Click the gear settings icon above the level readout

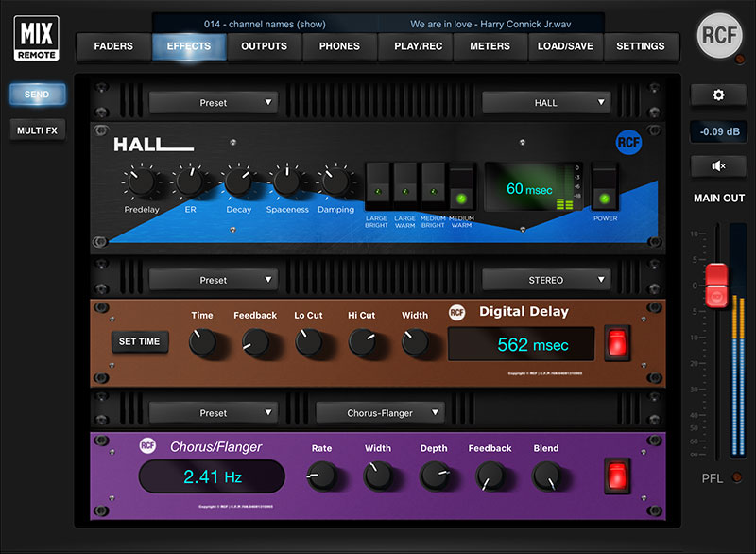(718, 95)
